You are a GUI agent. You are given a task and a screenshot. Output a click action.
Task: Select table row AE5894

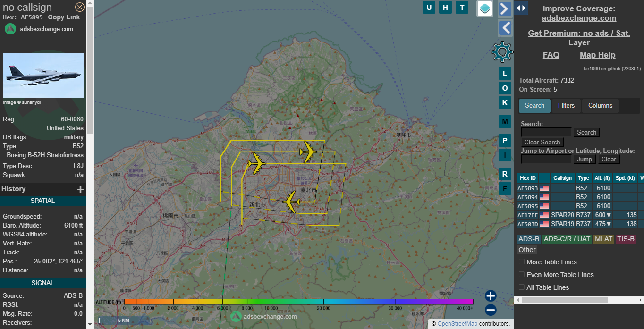tap(580, 197)
